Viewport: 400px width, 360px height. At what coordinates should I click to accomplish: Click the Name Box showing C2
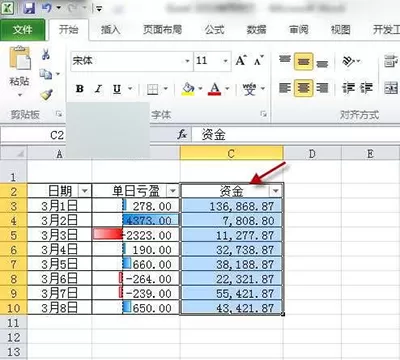pyautogui.click(x=33, y=135)
